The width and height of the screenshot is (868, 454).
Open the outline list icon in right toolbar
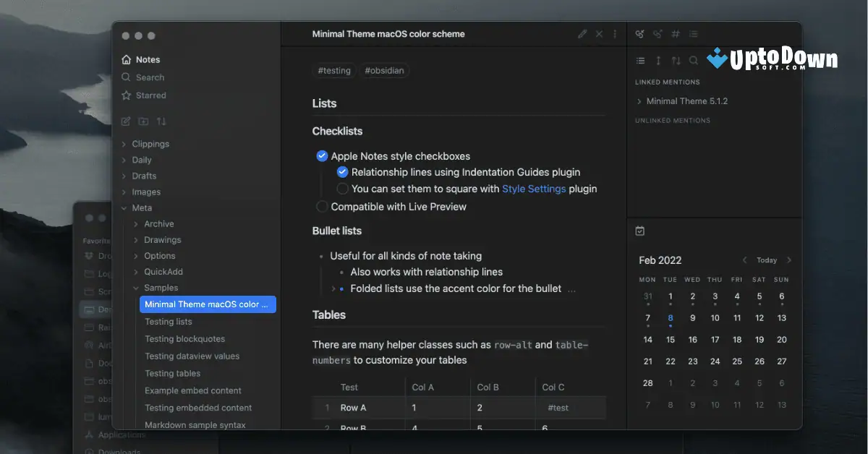(693, 33)
